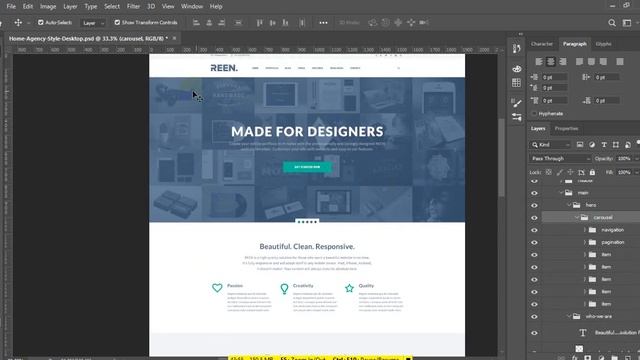Set paragraph to Right align text

(563, 62)
